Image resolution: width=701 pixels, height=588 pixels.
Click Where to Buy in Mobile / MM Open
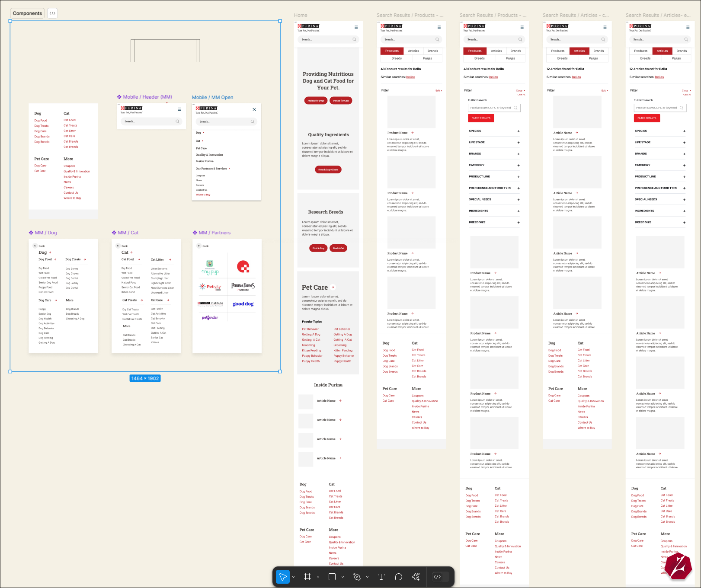pos(203,195)
